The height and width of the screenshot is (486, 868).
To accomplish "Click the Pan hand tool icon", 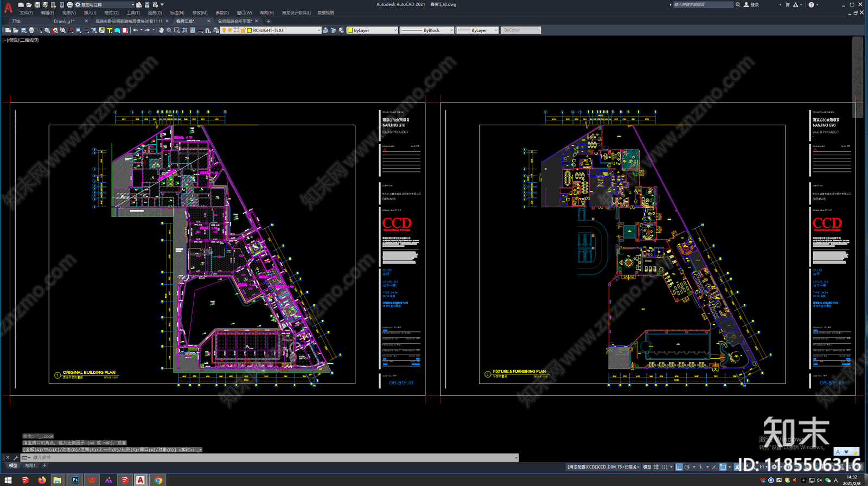I will [161, 30].
